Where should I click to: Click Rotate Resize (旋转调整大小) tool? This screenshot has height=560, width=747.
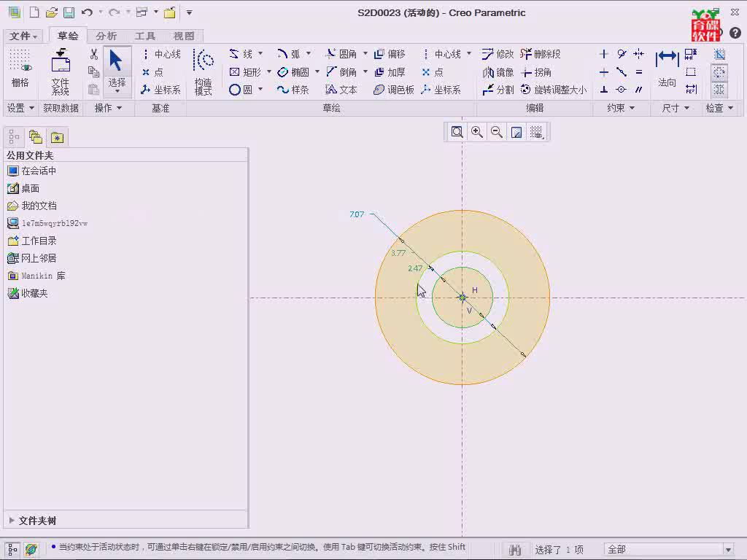554,90
